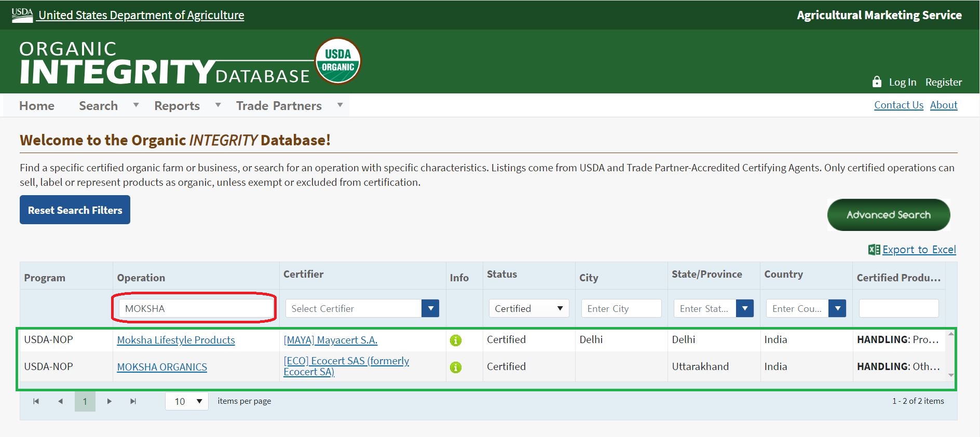Open the Home menu item
Image resolution: width=980 pixels, height=437 pixels.
37,105
